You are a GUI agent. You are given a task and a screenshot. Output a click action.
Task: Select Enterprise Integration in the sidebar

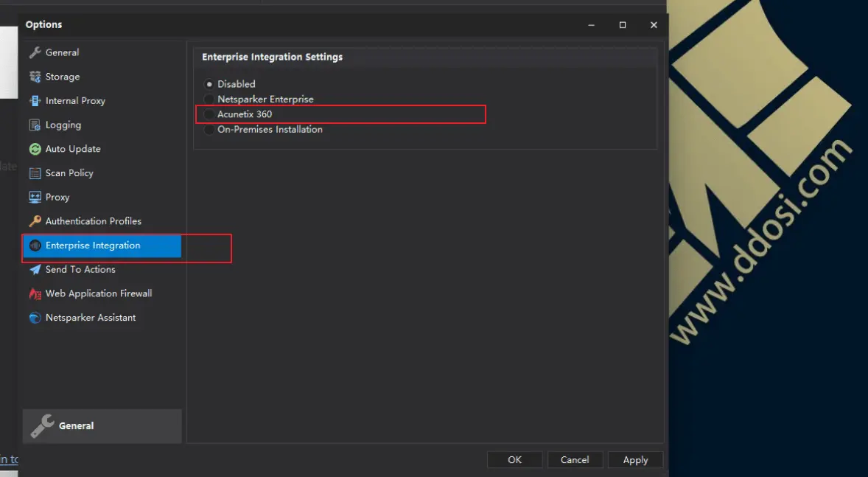coord(93,246)
